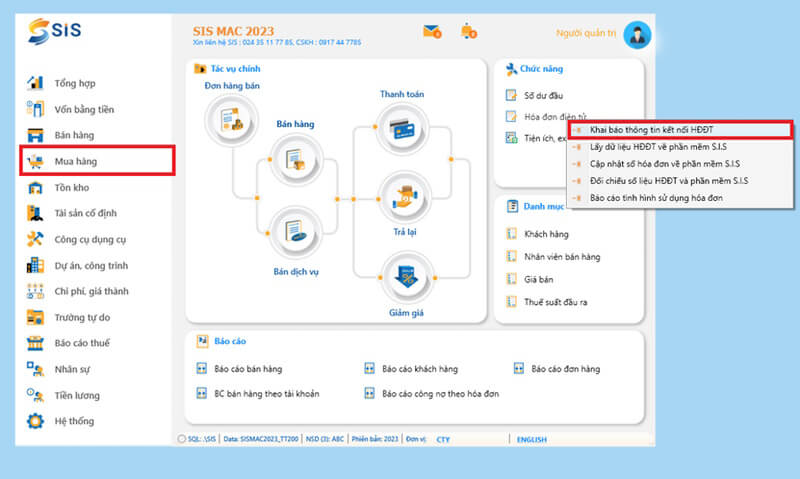This screenshot has width=800, height=479.
Task: Click the Bán hàng workflow icon
Action: (296, 160)
